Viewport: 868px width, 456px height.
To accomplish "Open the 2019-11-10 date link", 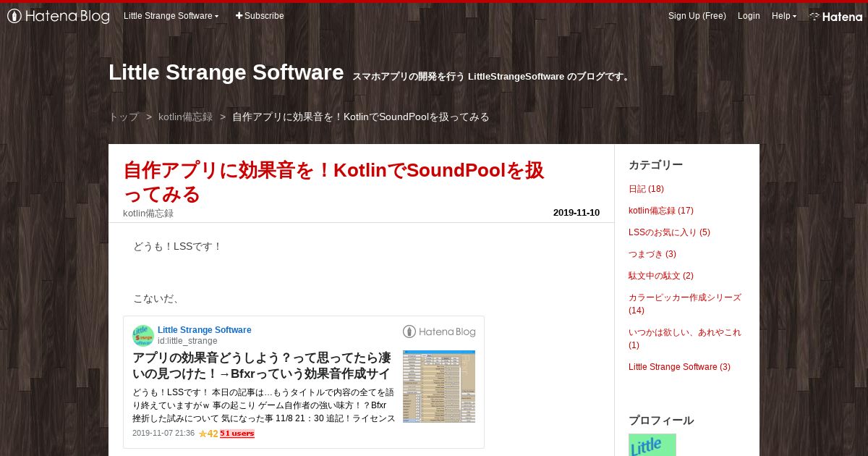I will click(576, 213).
